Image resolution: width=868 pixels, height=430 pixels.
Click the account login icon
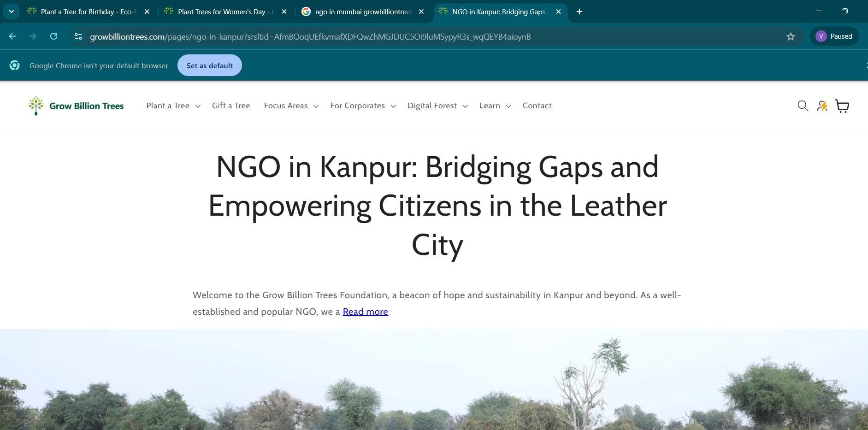coord(822,106)
